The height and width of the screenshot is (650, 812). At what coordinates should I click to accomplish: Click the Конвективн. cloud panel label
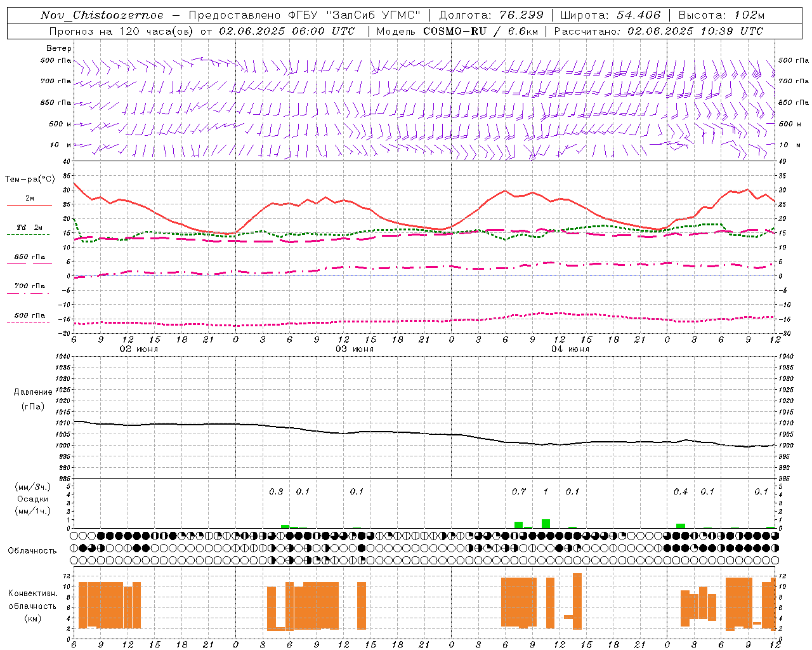[33, 594]
